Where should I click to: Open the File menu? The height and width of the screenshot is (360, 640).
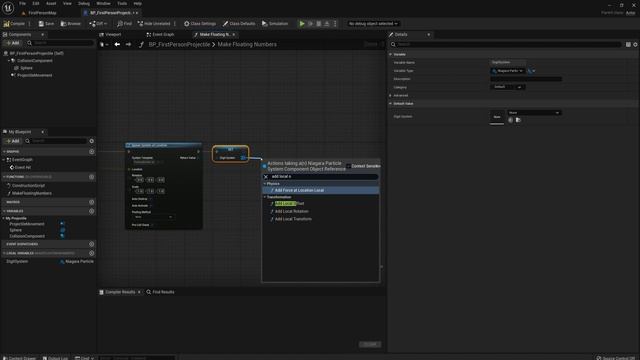[22, 3]
